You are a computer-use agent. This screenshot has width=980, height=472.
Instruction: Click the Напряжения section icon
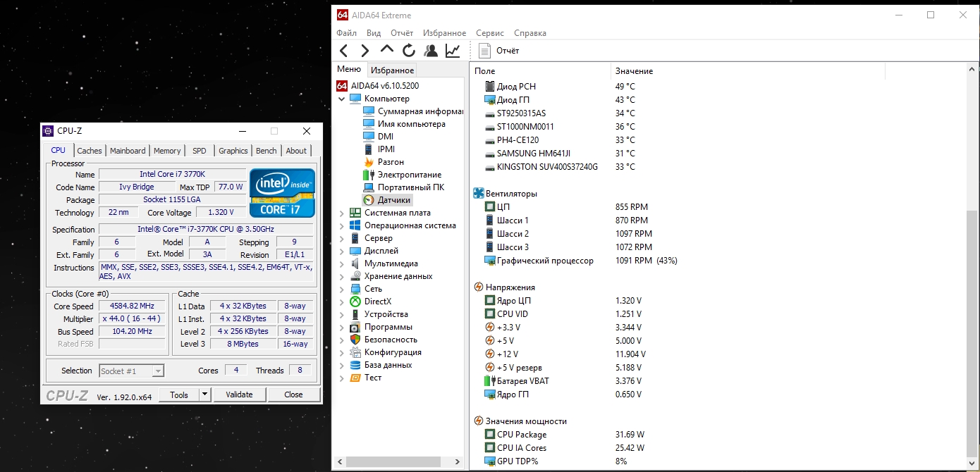pyautogui.click(x=479, y=287)
